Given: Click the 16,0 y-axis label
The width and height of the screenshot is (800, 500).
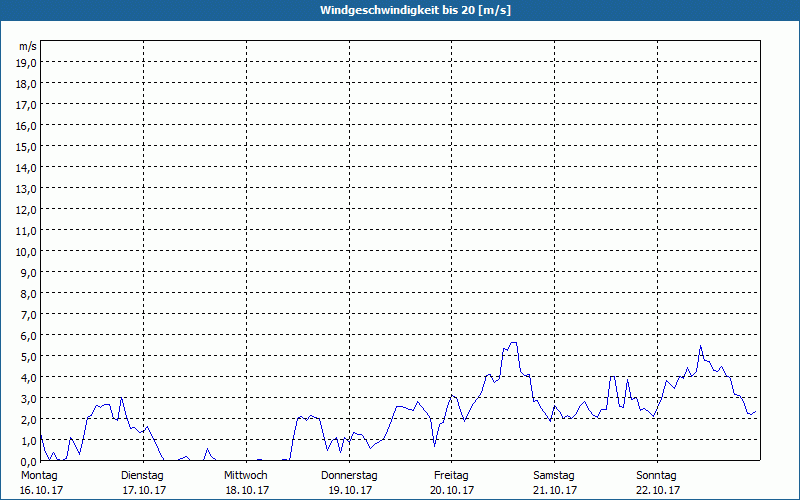Looking at the screenshot, I should (x=26, y=126).
